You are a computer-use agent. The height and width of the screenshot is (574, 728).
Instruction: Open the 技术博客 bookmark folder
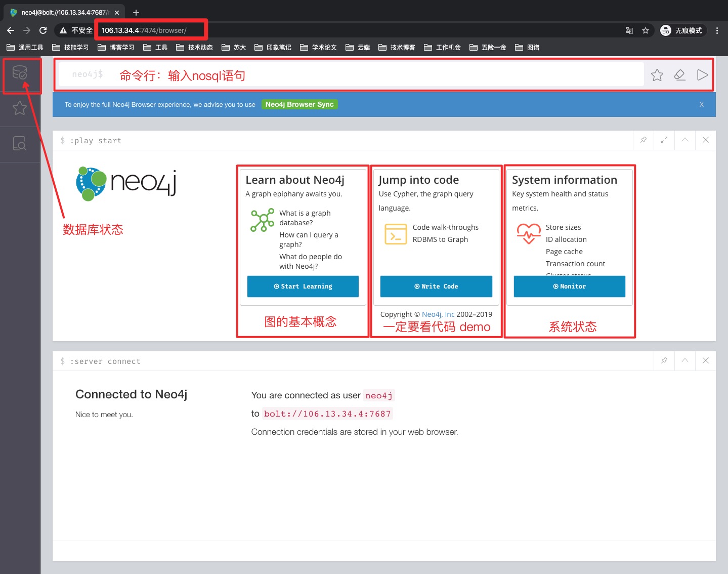(x=397, y=48)
